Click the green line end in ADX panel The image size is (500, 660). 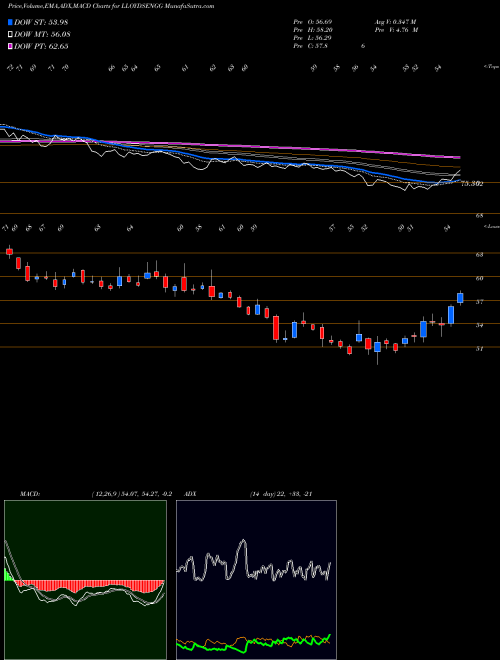pos(329,636)
